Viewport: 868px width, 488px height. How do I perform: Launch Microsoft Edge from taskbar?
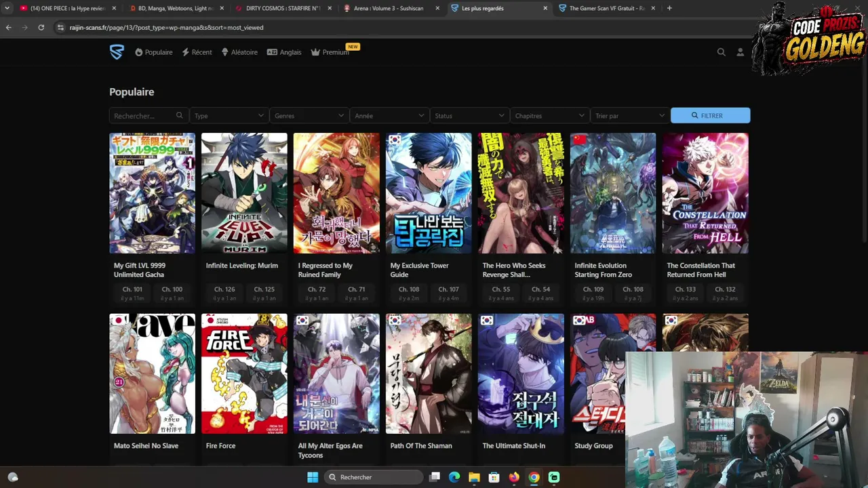(x=454, y=477)
